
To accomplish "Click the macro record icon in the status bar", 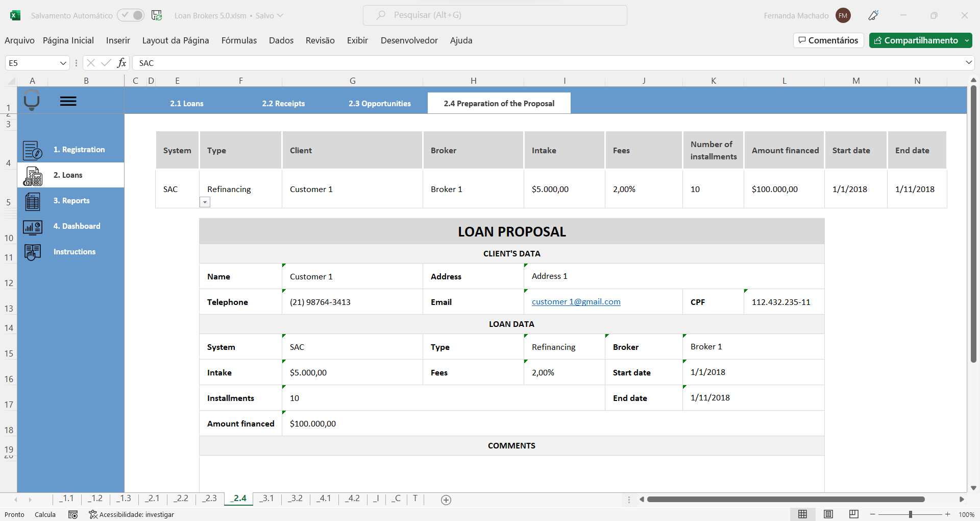I will point(73,514).
